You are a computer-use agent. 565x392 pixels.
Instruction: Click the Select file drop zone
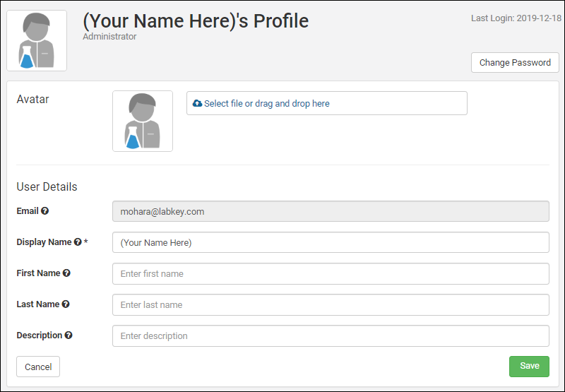[326, 103]
